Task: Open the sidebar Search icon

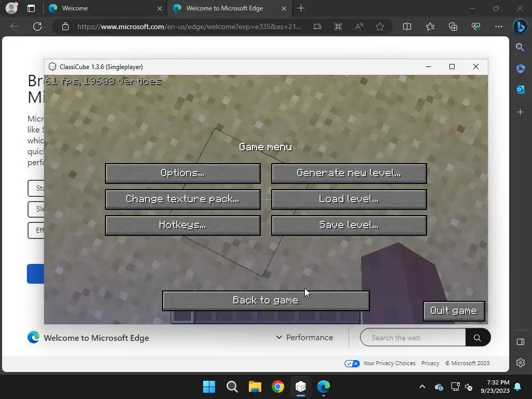Action: 520,47
